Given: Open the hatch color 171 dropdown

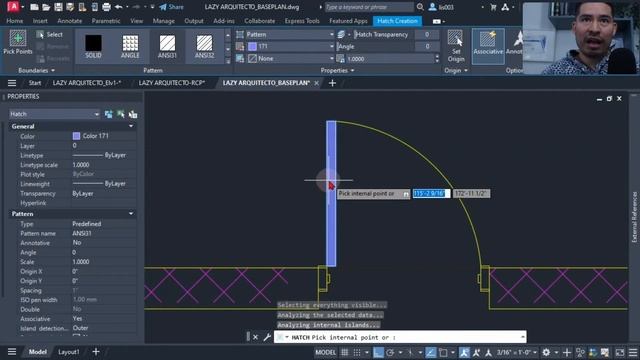Looking at the screenshot, I should tap(290, 47).
